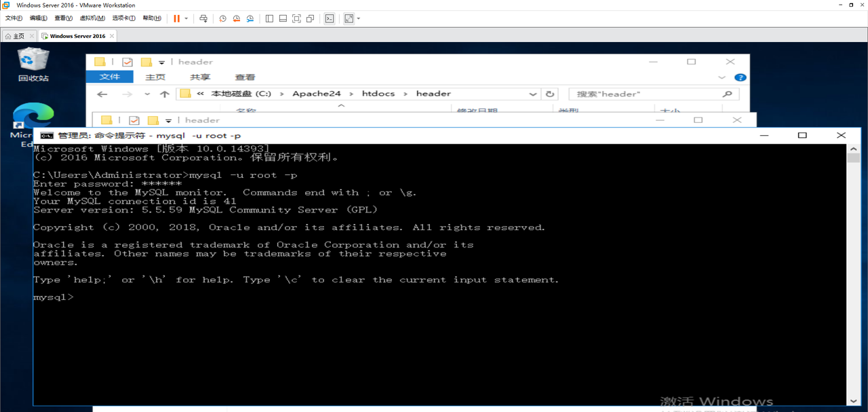This screenshot has height=412, width=868.
Task: Click the search magnifier icon in Explorer
Action: [728, 94]
